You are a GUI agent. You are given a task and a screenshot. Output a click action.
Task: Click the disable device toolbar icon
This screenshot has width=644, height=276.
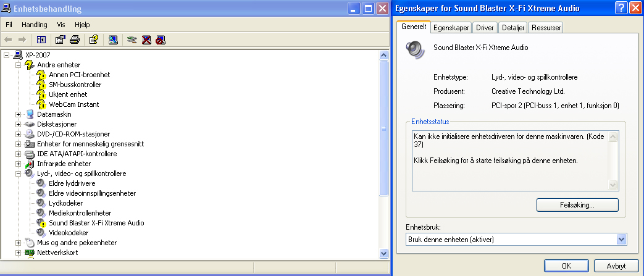tap(161, 40)
